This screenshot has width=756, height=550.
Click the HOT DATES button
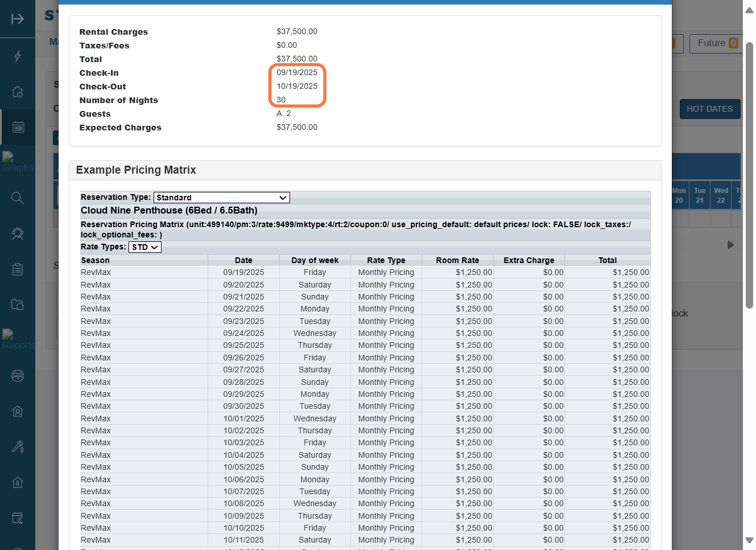[x=709, y=109]
